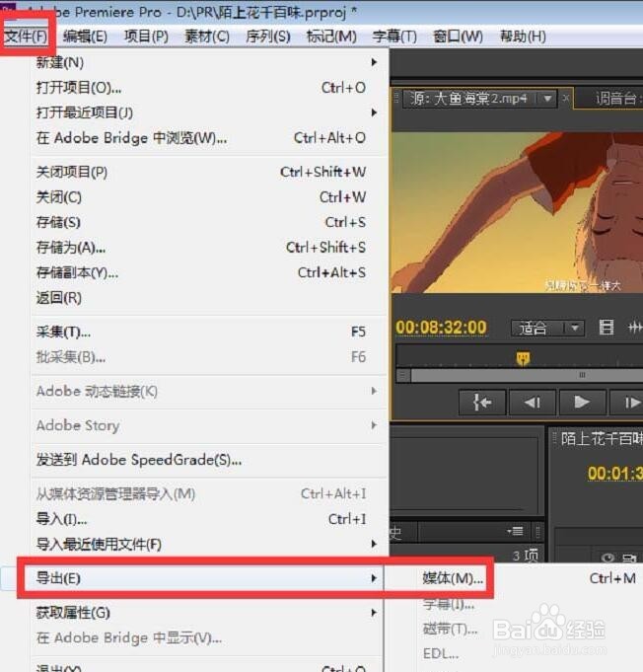Click the source monitor zoom scroll bar

coord(527,376)
